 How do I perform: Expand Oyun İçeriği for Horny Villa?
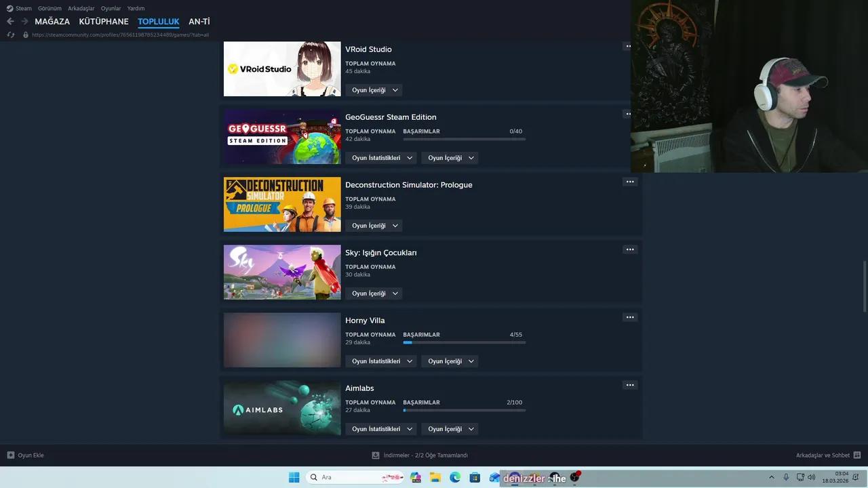pos(450,361)
